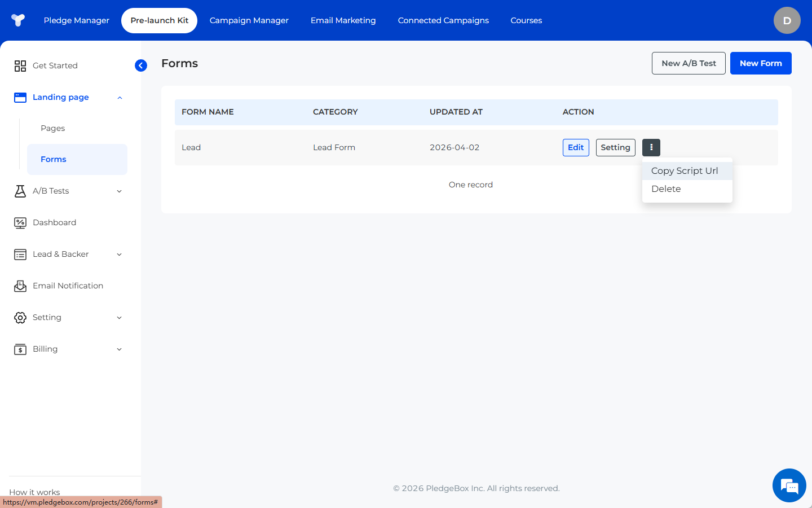
Task: Collapse the Landing page section chevron
Action: tap(120, 98)
